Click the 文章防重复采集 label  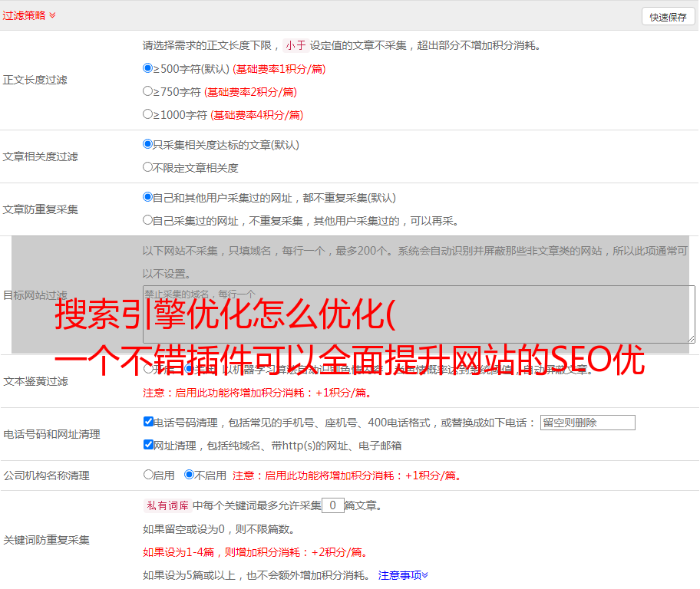[x=40, y=209]
